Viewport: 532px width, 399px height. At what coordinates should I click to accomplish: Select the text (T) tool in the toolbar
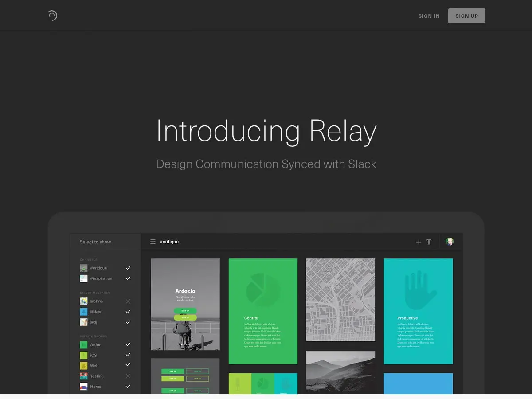(429, 242)
